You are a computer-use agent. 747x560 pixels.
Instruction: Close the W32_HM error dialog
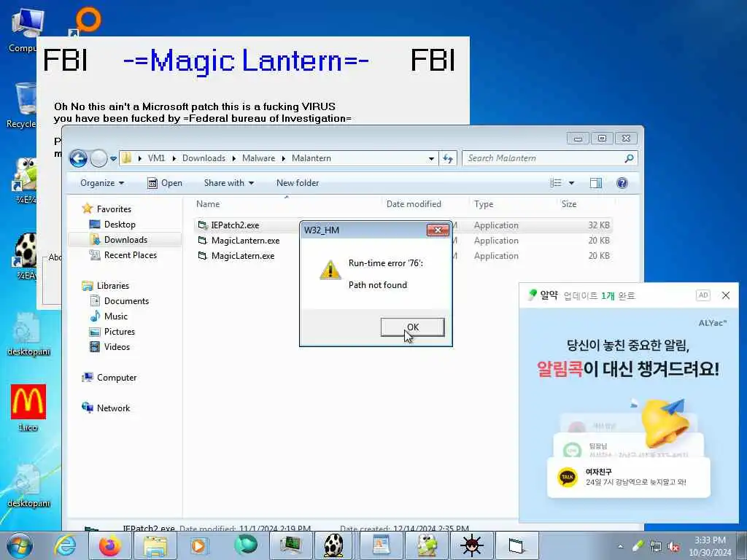pyautogui.click(x=438, y=230)
